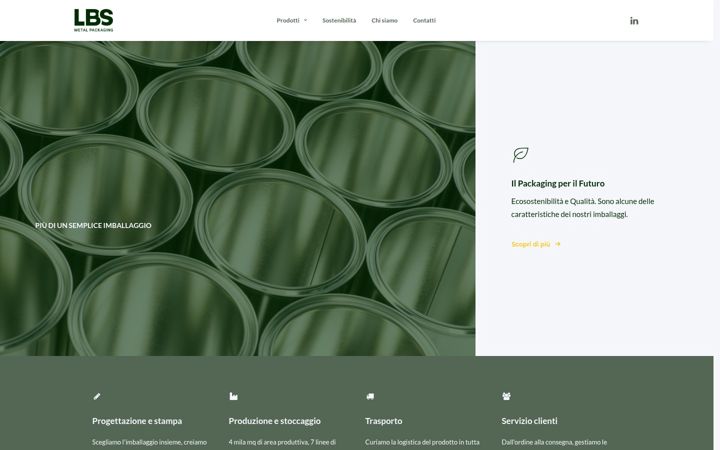This screenshot has width=720, height=450.
Task: Click the text starting 4 mila mq di area produttiva
Action: click(282, 442)
